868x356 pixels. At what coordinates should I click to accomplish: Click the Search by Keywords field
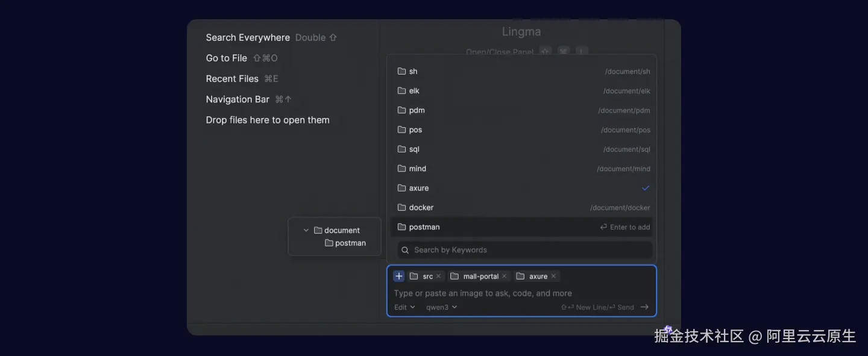[524, 250]
